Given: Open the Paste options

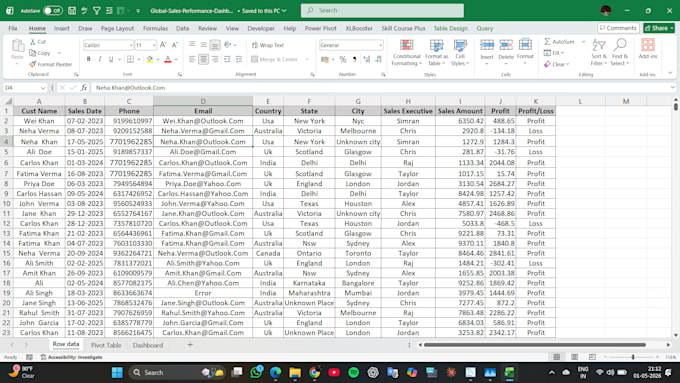Looking at the screenshot, I should point(17,63).
